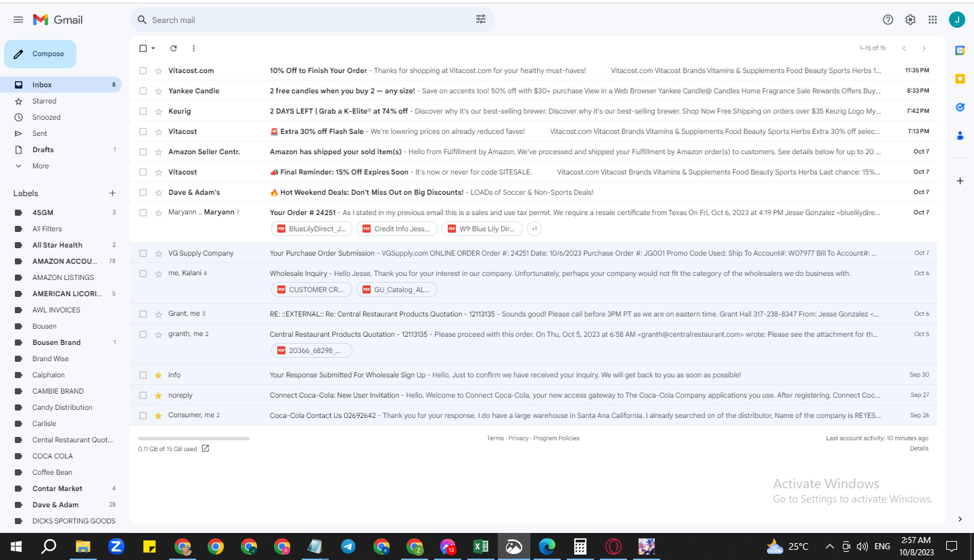The height and width of the screenshot is (560, 974).
Task: Open Google Keep side panel
Action: (960, 78)
